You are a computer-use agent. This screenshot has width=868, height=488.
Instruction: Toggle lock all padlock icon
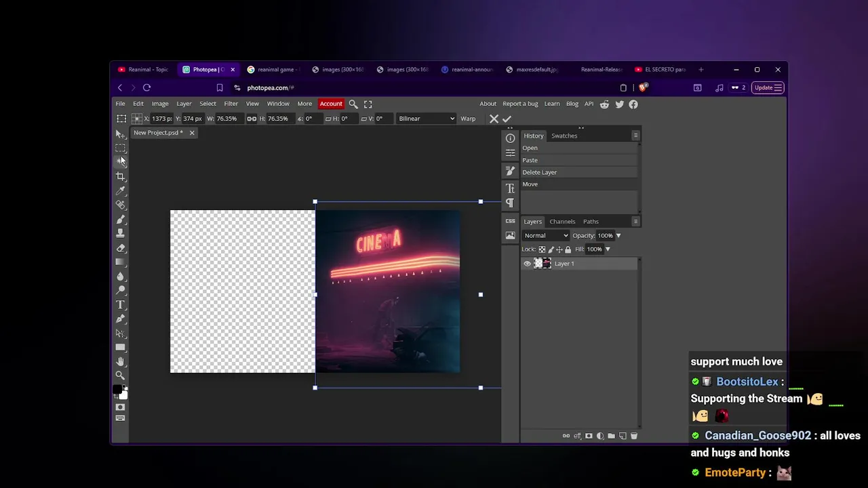click(568, 249)
